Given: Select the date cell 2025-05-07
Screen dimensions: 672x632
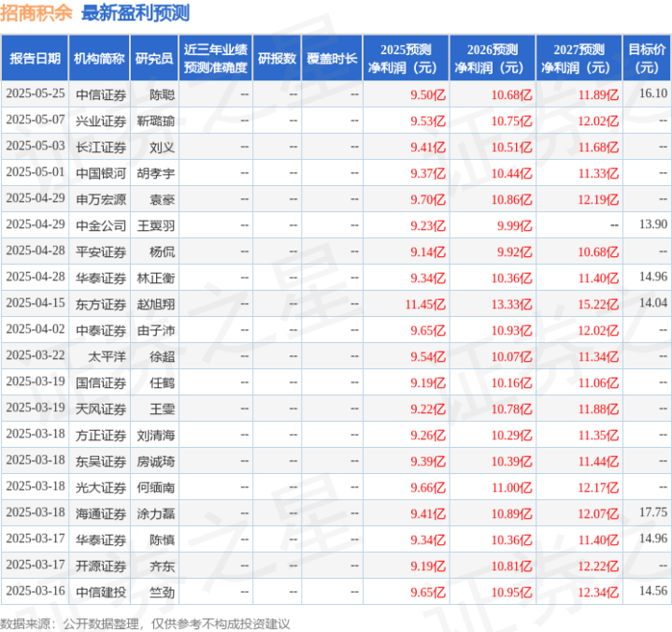Looking at the screenshot, I should pyautogui.click(x=36, y=120).
